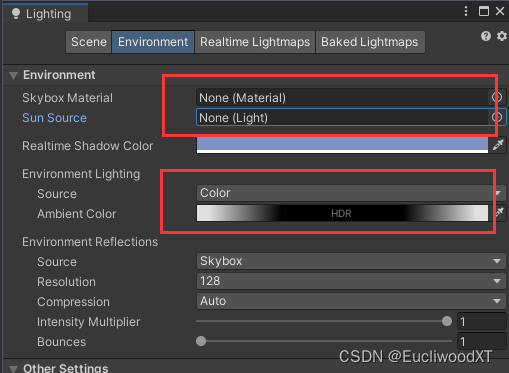Click the Sun Source field showing None (Light)

[x=342, y=117]
